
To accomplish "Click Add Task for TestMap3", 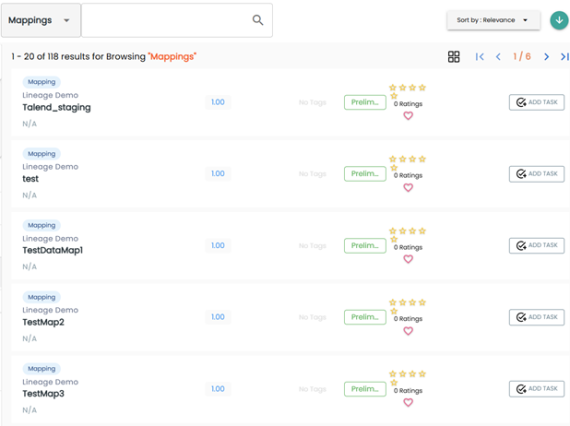I will (537, 389).
